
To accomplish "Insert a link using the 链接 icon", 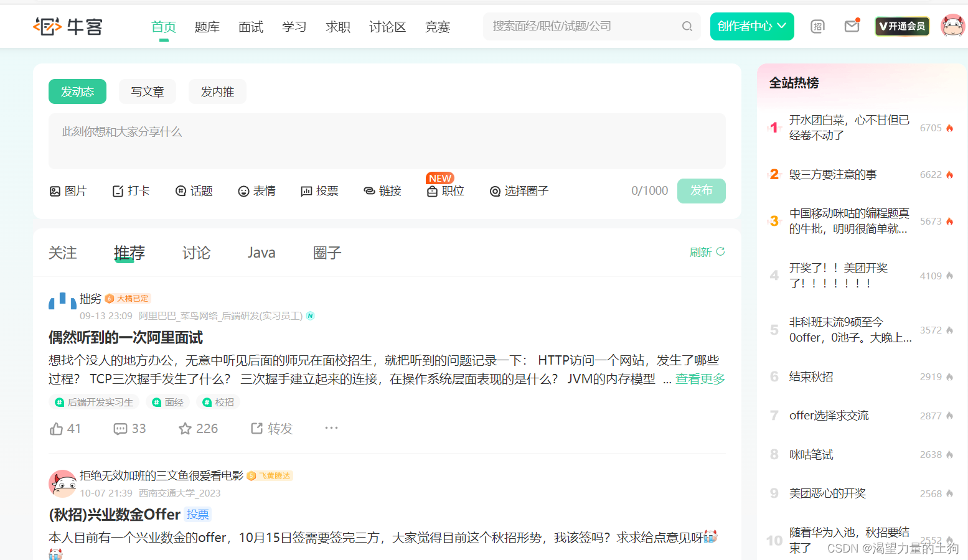I will [383, 190].
